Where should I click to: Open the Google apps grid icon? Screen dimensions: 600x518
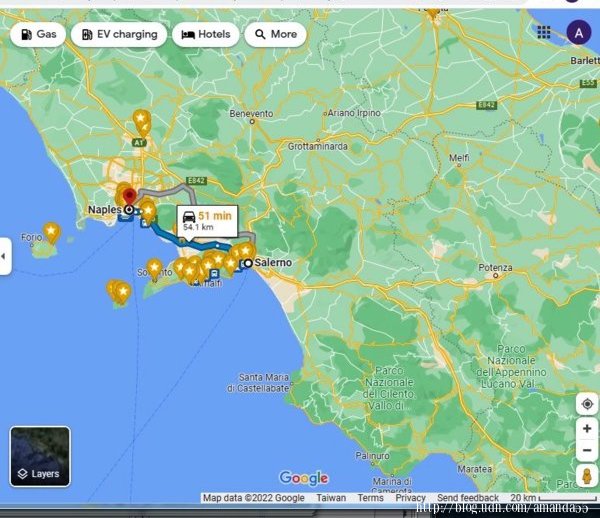(x=544, y=32)
